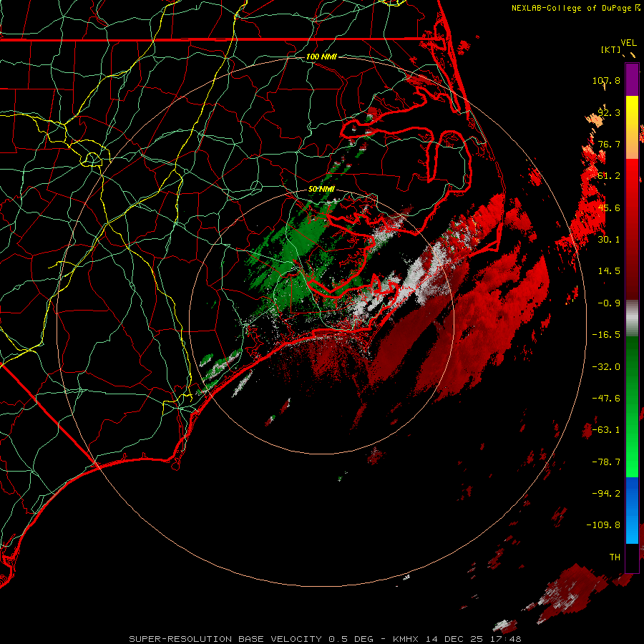Click the 76.7 value on velocity scale
The width and height of the screenshot is (644, 644).
609,144
